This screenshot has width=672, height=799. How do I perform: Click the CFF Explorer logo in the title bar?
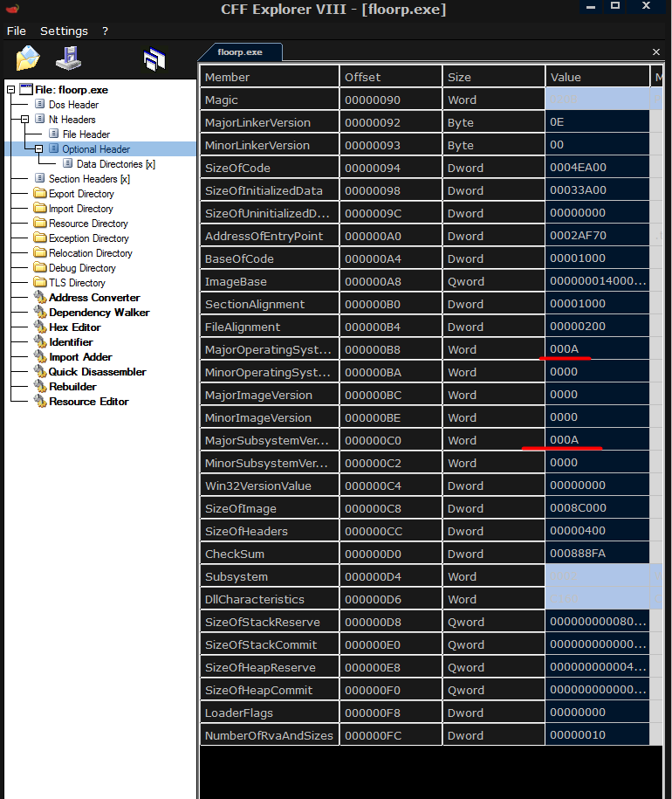(12, 8)
